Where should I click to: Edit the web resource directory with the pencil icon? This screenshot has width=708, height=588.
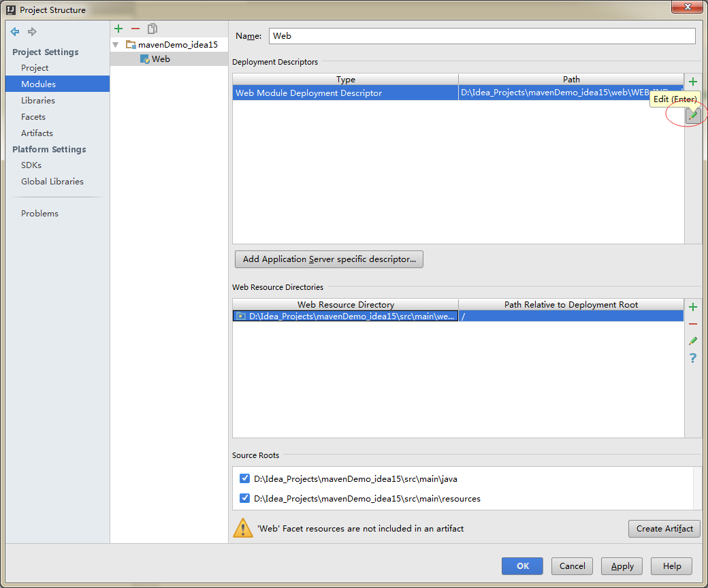[x=693, y=341]
